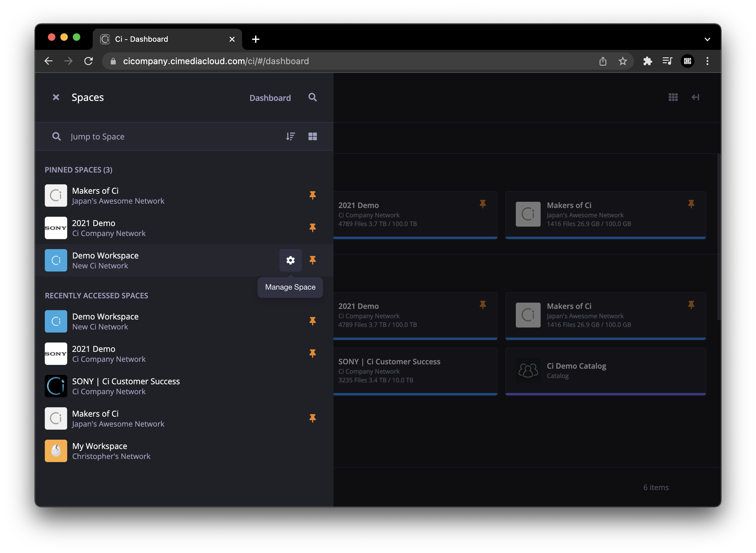Image resolution: width=756 pixels, height=553 pixels.
Task: Click the Manage Space gear icon
Action: 291,260
